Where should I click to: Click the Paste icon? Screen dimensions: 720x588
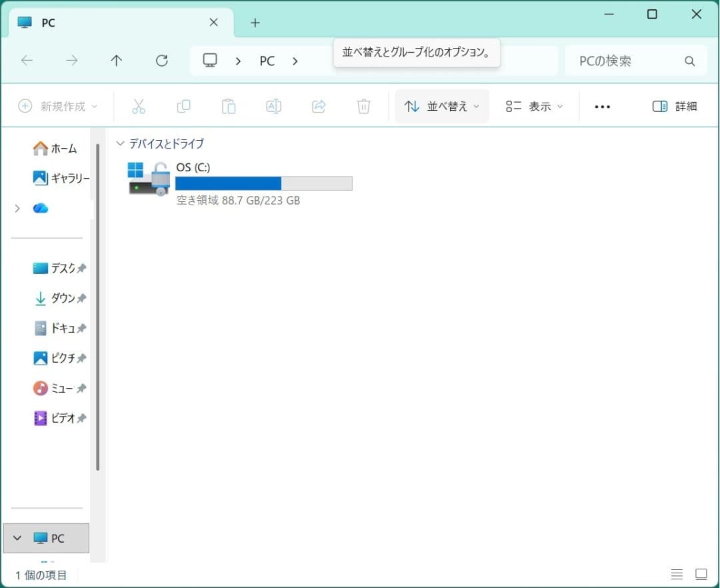click(x=228, y=106)
